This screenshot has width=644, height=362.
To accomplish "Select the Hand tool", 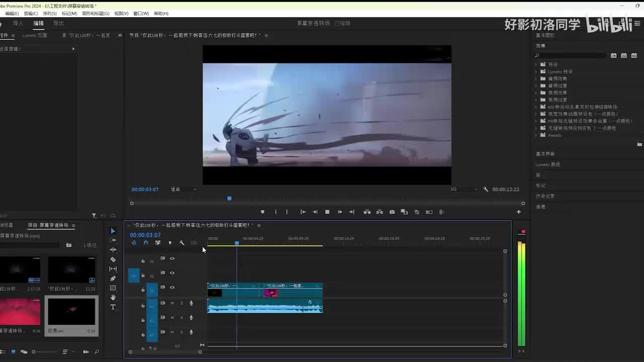I will pos(113,298).
